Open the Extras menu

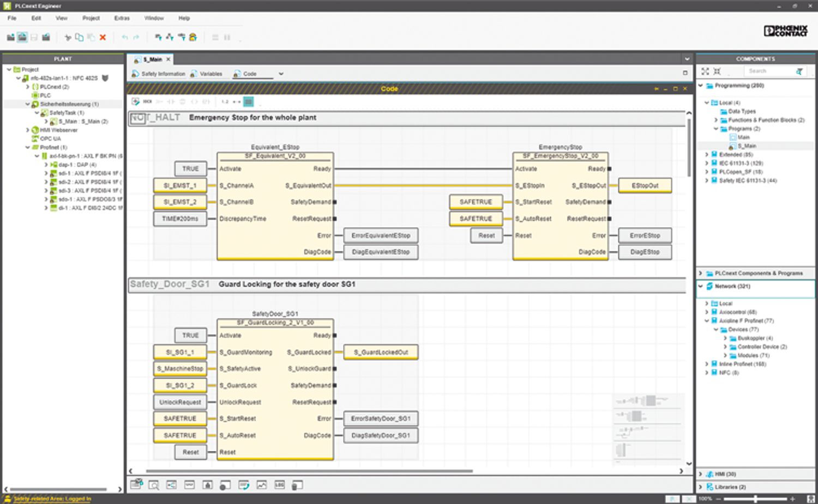tap(122, 18)
